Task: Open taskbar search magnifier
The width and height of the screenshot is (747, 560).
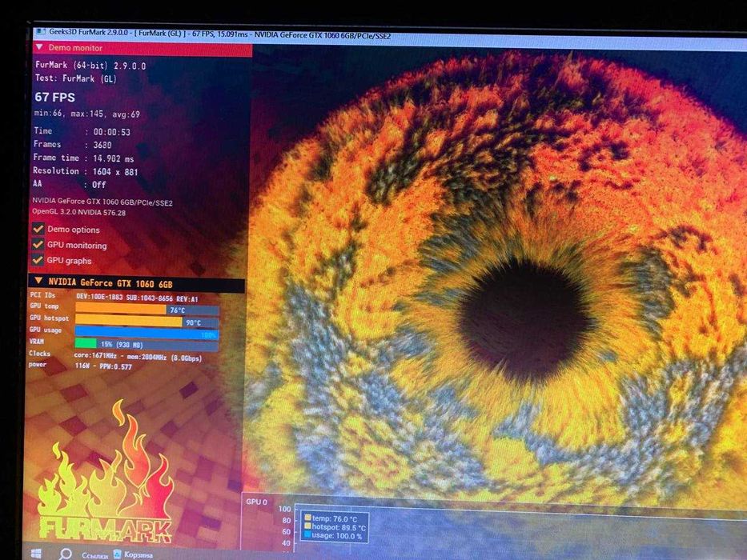Action: coord(66,554)
